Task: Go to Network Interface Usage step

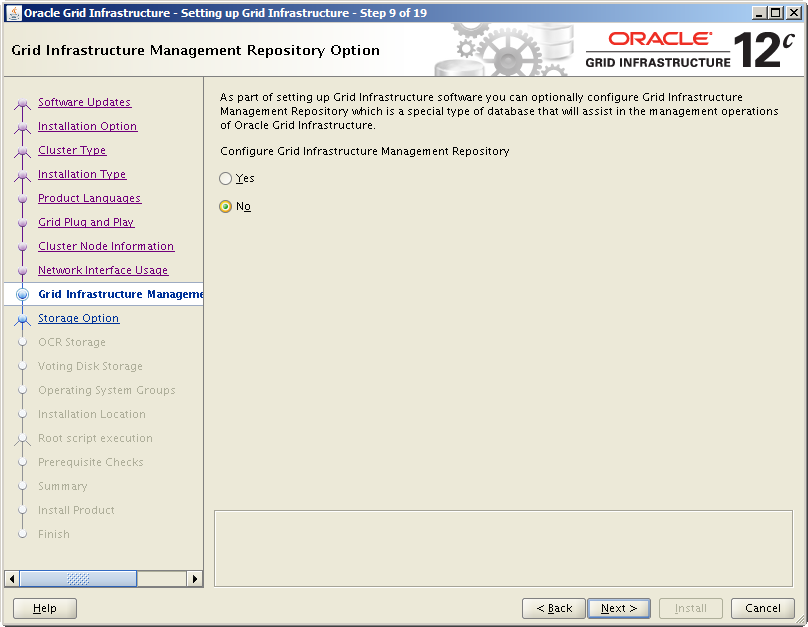Action: point(103,271)
